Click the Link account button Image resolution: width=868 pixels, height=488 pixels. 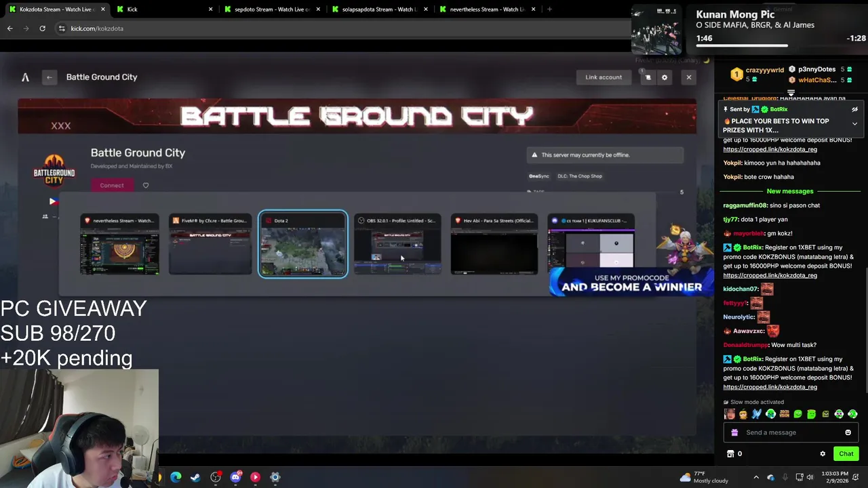604,77
